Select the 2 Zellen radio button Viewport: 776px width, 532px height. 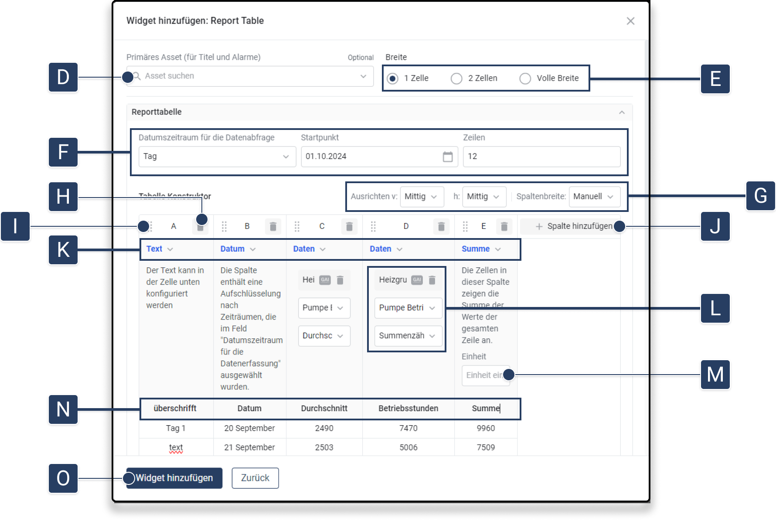(456, 78)
